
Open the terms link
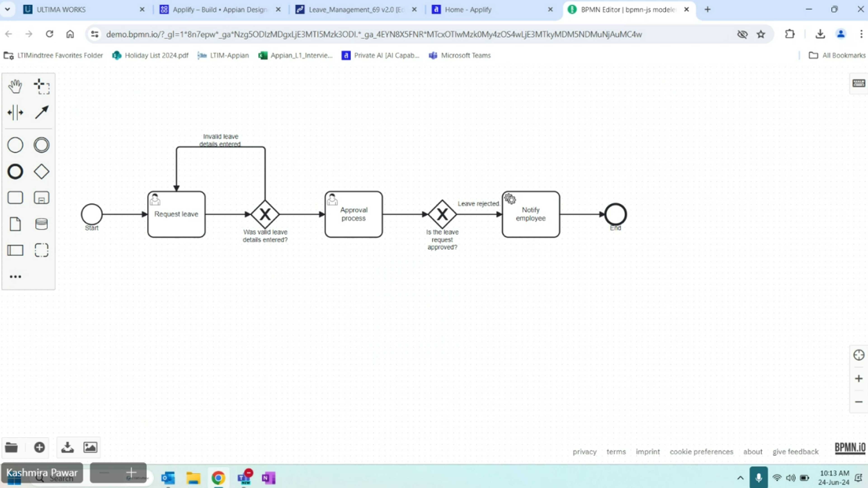[616, 452]
